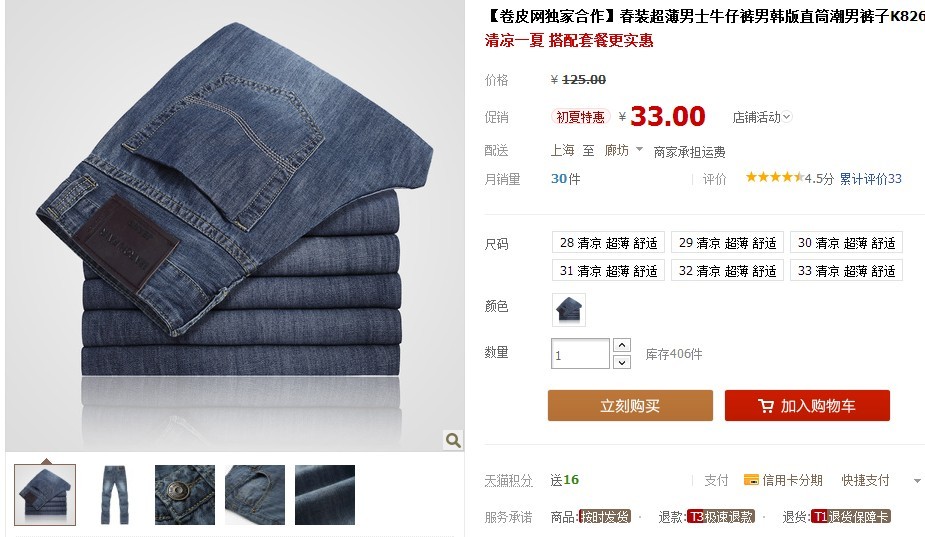Click the 立刻购买 buy now button
This screenshot has height=537, width=925.
point(630,405)
